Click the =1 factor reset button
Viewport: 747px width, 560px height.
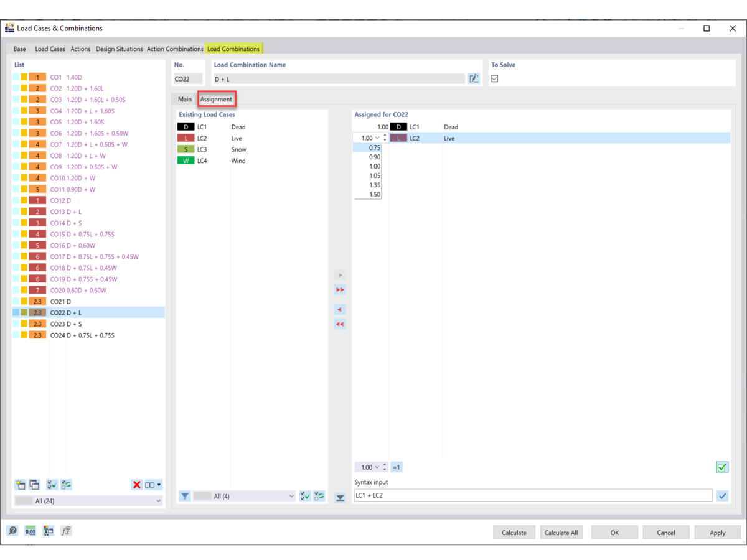[x=397, y=467]
